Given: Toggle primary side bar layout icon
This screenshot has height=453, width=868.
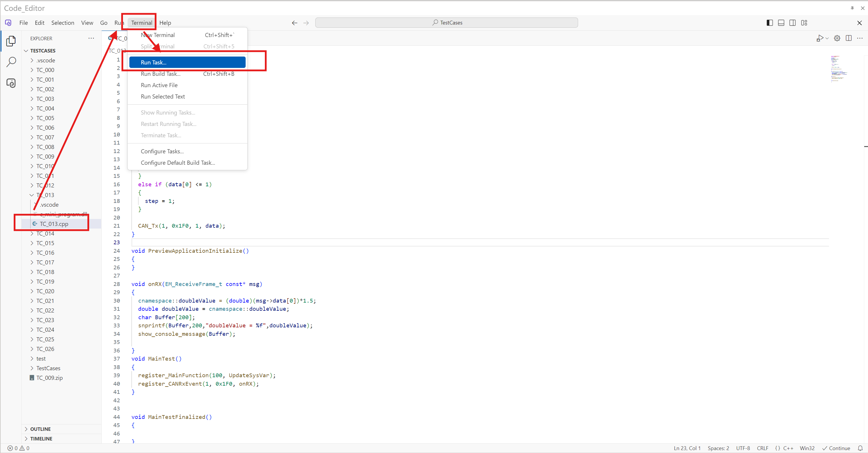Looking at the screenshot, I should click(769, 22).
